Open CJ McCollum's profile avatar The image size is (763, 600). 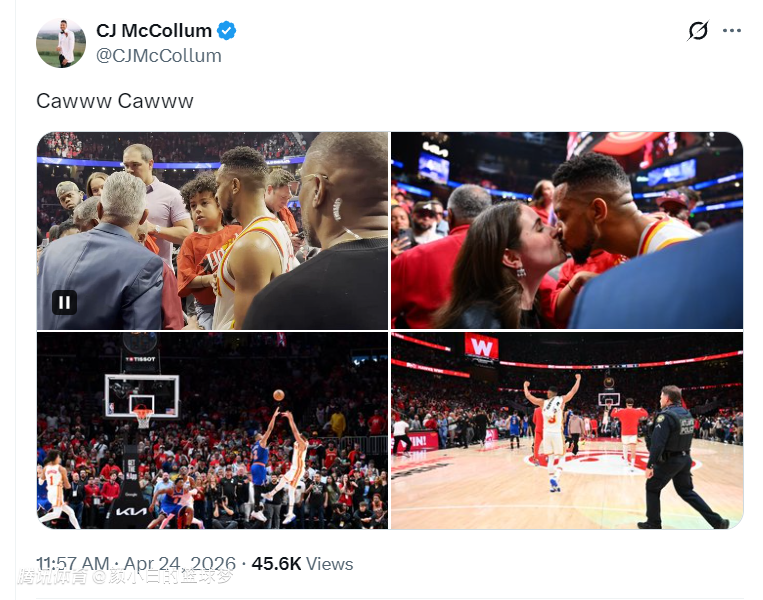61,43
